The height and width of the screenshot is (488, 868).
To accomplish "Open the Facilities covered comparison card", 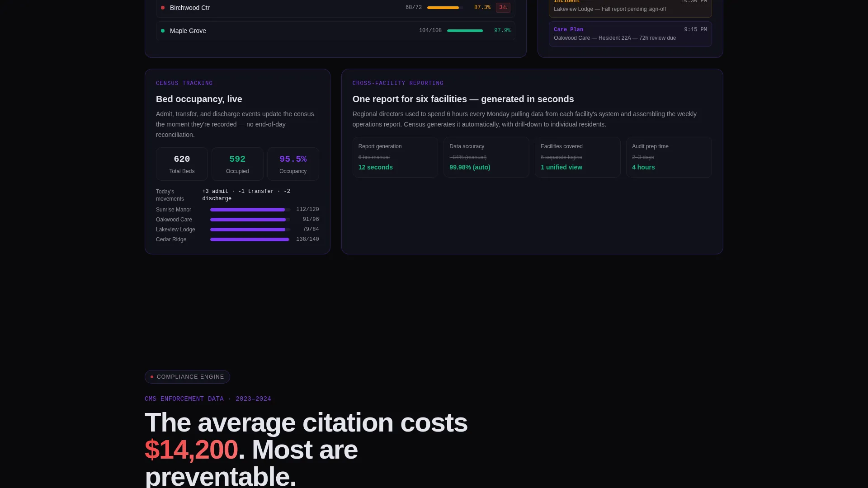I will (578, 157).
